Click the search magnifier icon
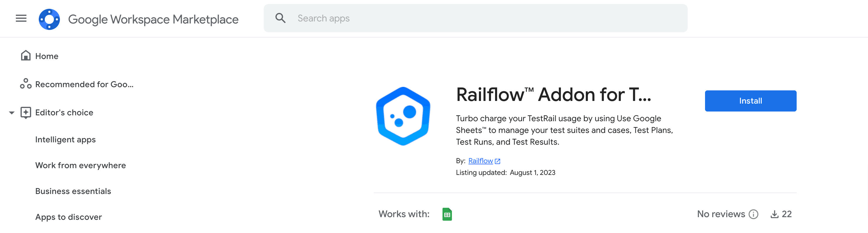 pyautogui.click(x=280, y=18)
